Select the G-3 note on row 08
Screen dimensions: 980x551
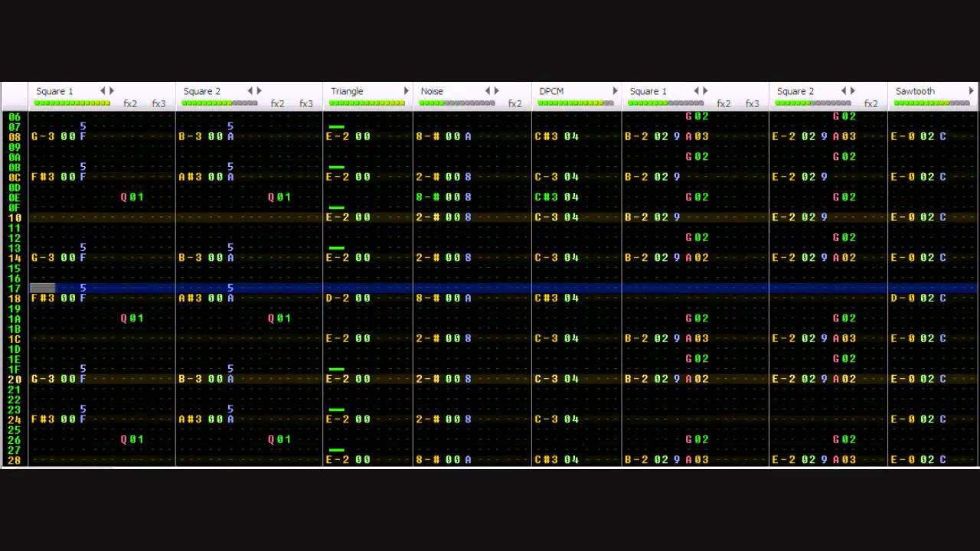(x=42, y=136)
